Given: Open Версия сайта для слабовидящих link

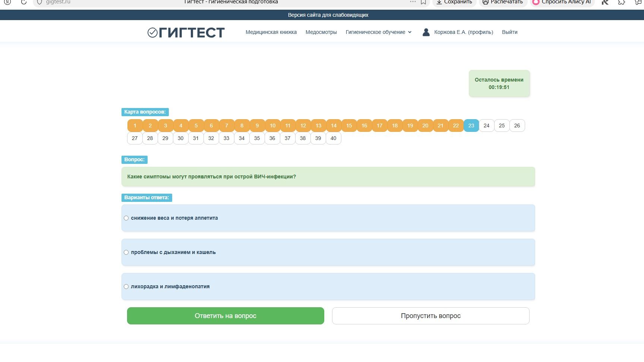Looking at the screenshot, I should click(x=328, y=15).
